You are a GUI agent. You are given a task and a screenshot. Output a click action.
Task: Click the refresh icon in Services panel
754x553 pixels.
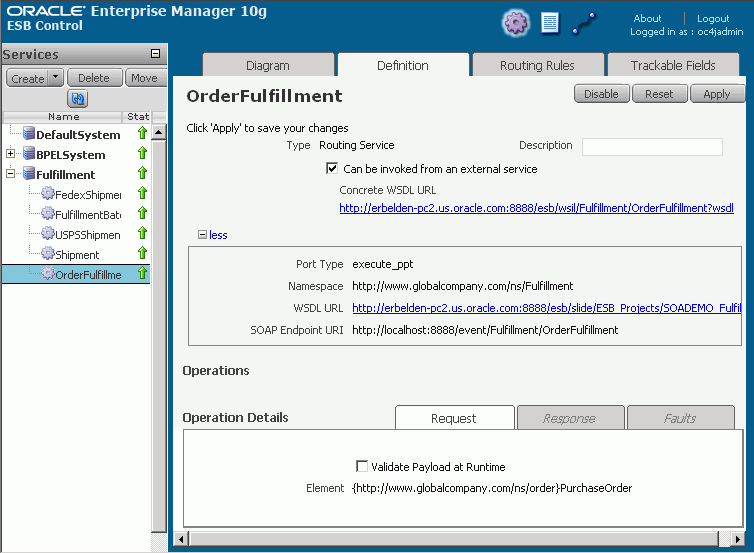click(x=77, y=99)
